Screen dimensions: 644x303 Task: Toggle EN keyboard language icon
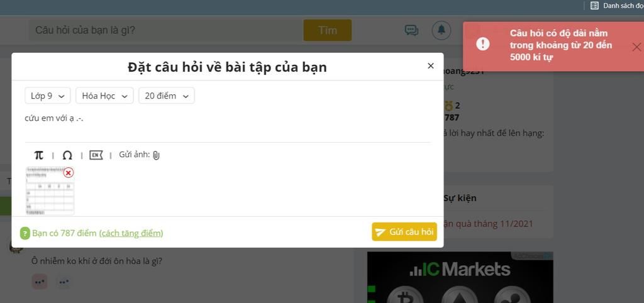pos(96,155)
